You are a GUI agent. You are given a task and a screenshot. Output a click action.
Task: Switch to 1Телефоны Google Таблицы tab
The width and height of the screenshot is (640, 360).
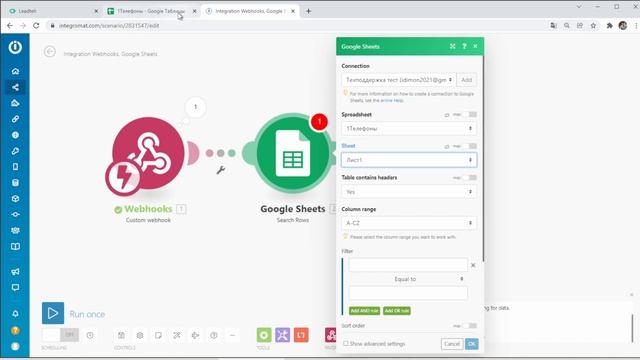click(x=150, y=11)
